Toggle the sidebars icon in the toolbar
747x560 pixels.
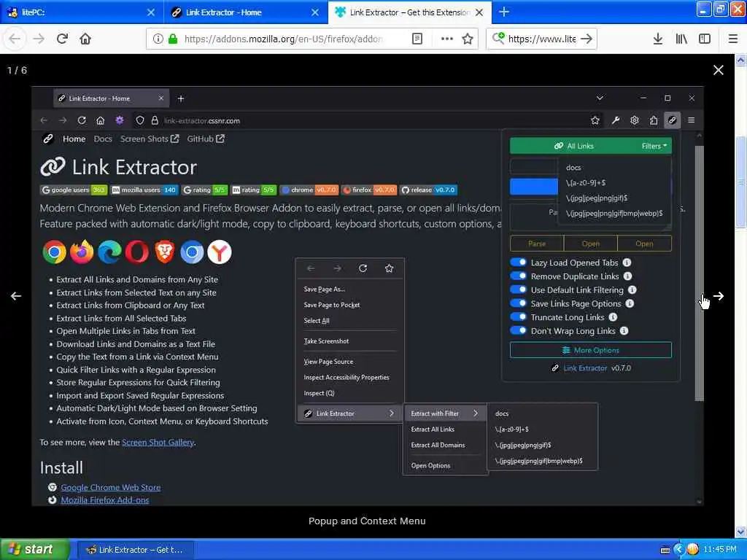pos(705,39)
